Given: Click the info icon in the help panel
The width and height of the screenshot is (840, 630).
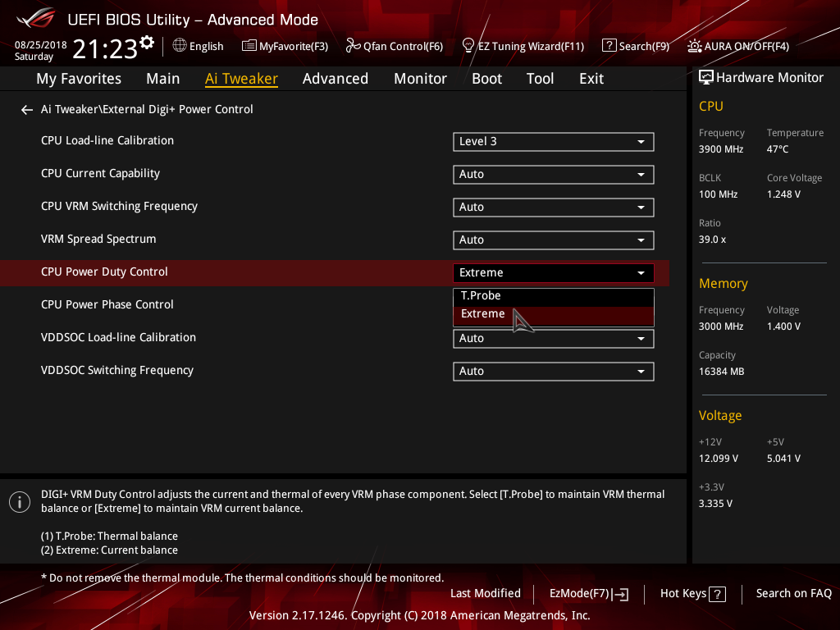Looking at the screenshot, I should coord(20,502).
